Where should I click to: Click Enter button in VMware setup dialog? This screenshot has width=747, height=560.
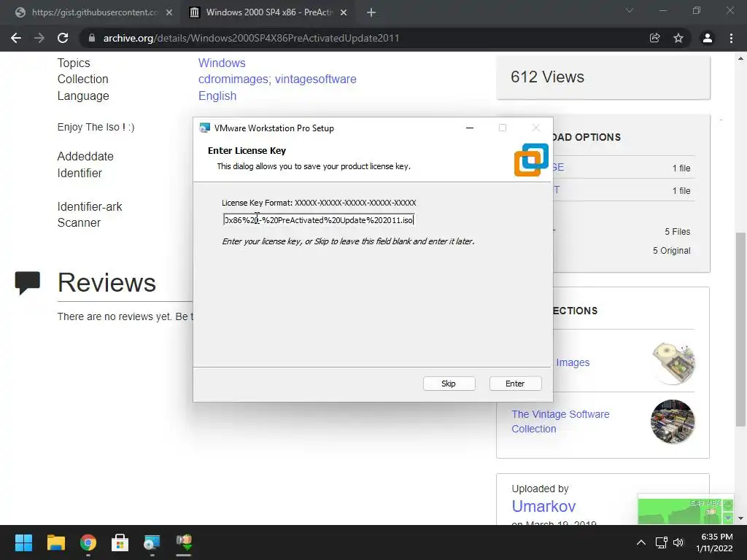click(515, 384)
